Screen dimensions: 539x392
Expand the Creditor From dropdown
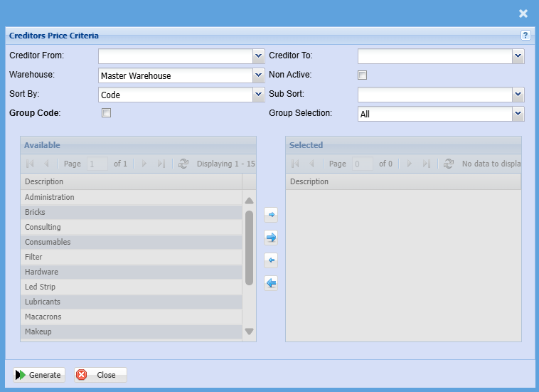coord(258,56)
